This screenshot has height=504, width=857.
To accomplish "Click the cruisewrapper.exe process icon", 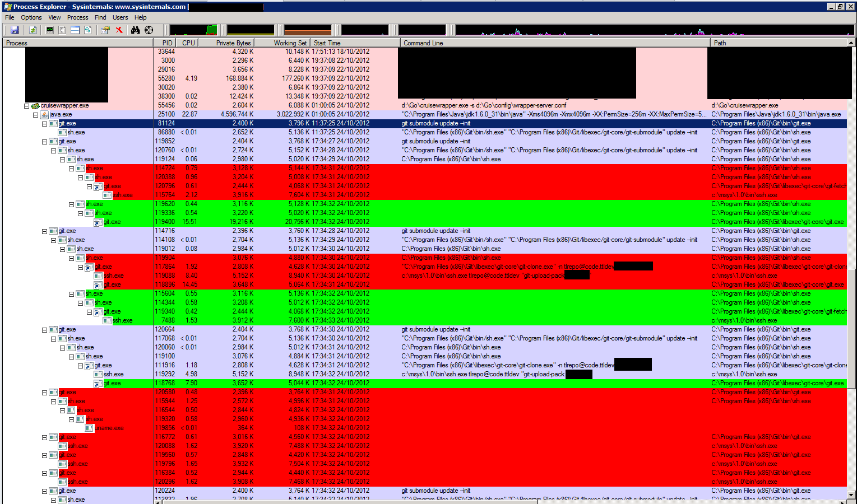I will (35, 105).
